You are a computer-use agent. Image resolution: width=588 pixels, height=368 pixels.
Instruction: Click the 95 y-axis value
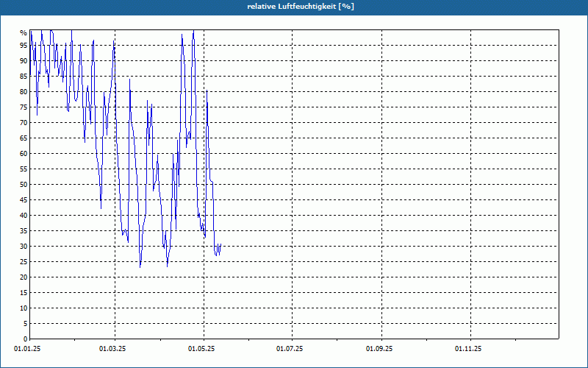coord(24,46)
